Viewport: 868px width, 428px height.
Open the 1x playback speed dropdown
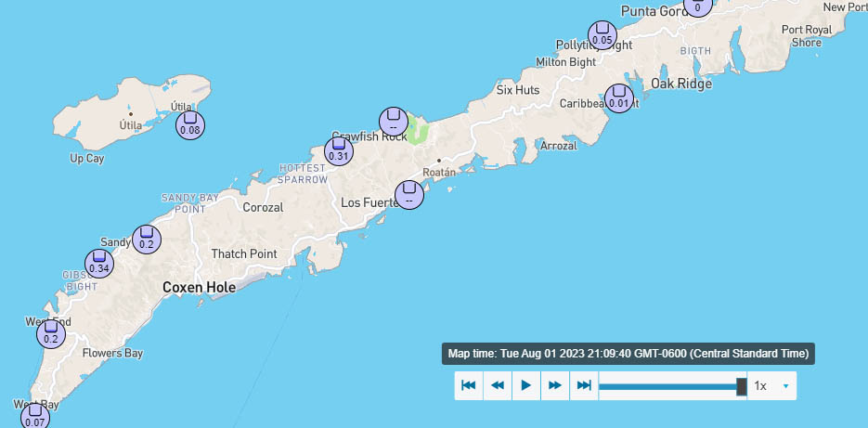click(772, 385)
